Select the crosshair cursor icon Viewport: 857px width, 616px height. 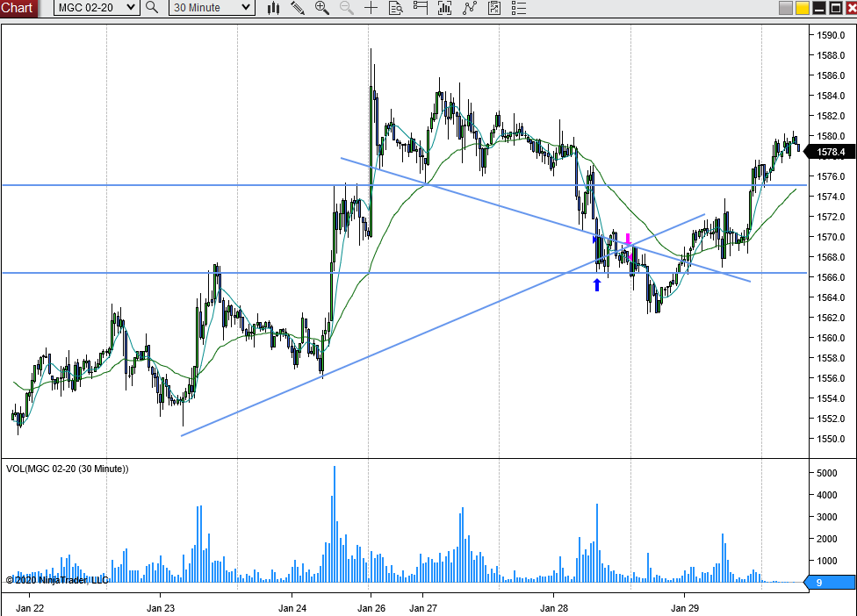[371, 8]
